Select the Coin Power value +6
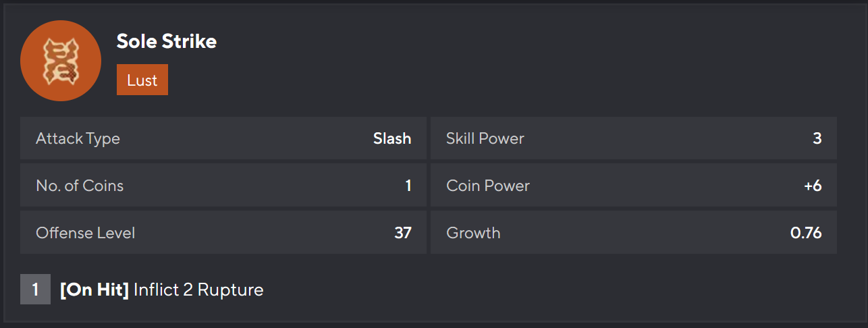The image size is (868, 328). tap(813, 186)
